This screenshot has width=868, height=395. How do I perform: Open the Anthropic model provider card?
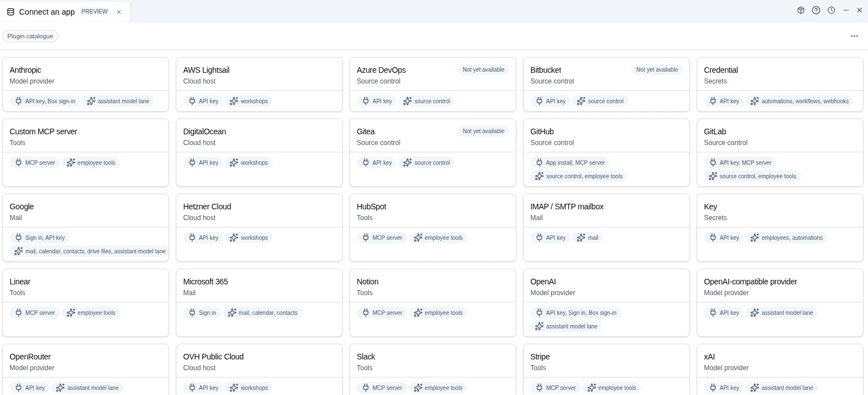coord(86,84)
